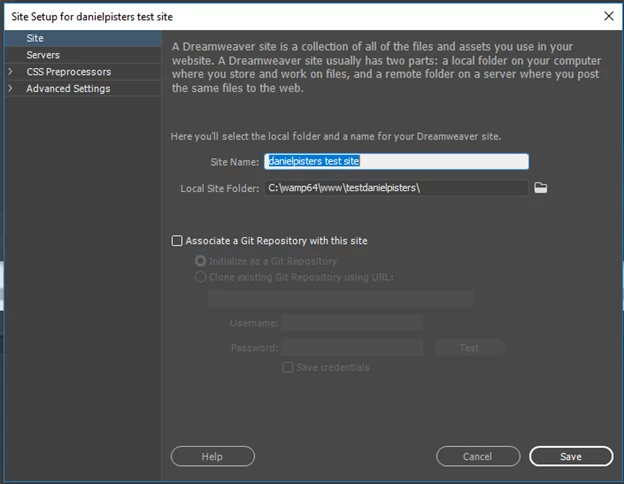Screen dimensions: 624x484
Task: Tick the Save credentials checkbox
Action: (287, 367)
